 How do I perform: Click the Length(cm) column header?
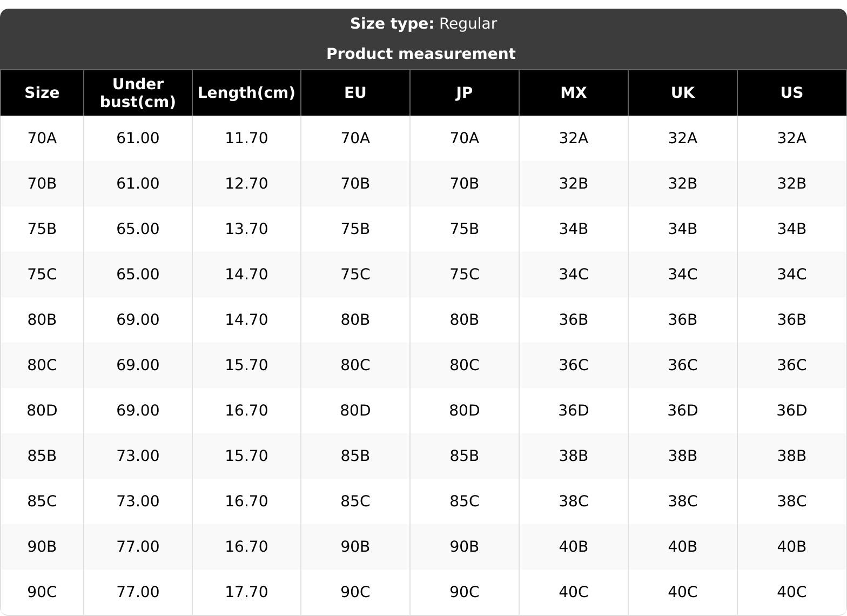coord(246,93)
